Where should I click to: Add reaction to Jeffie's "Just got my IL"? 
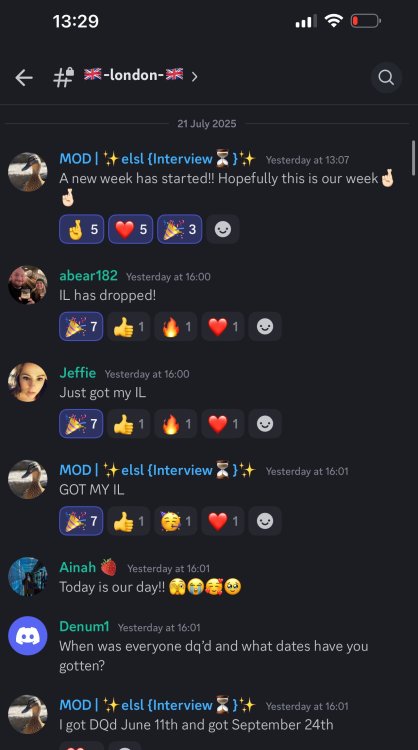pos(265,424)
